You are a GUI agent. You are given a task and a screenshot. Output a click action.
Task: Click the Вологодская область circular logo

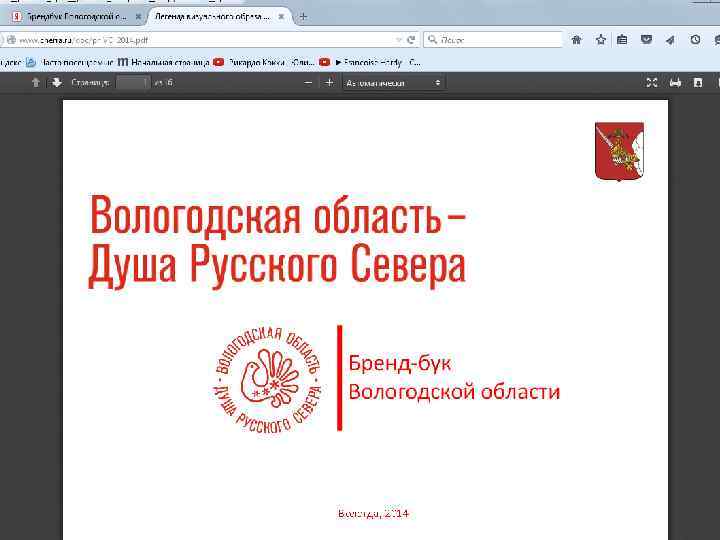point(268,378)
